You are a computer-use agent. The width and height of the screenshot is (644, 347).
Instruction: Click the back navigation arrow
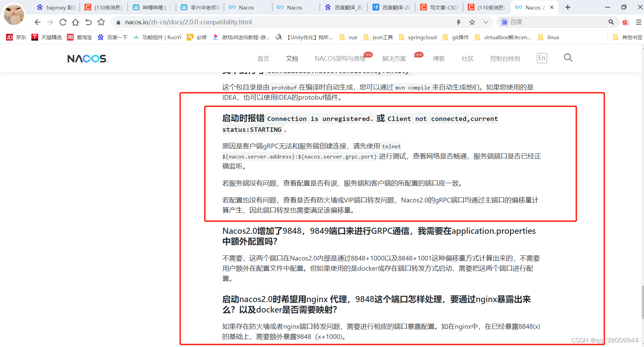point(37,22)
